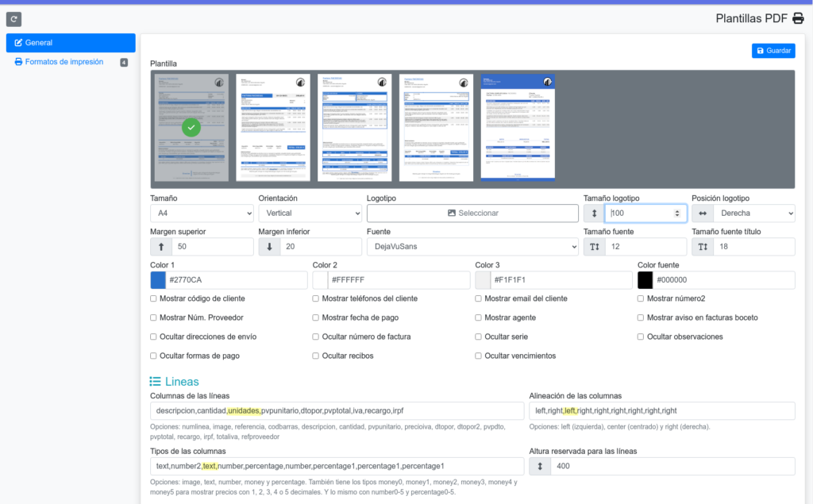
Task: Click the down arrow icon for Margen inferior
Action: point(269,247)
